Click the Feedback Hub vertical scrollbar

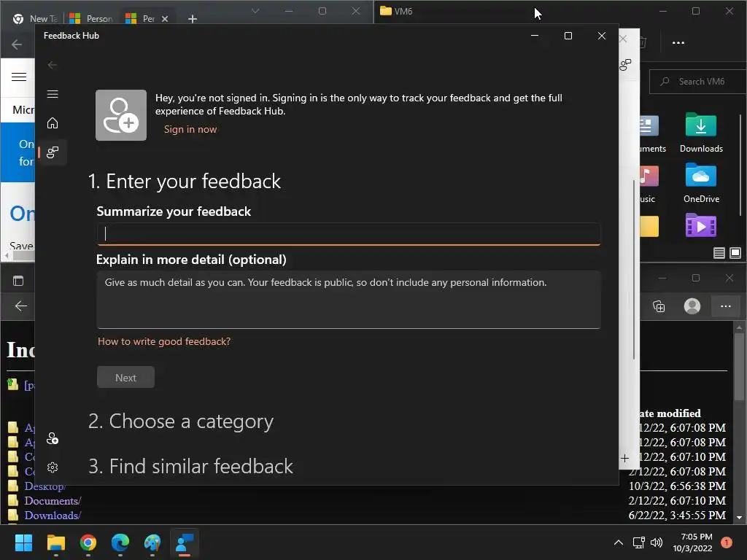click(634, 270)
